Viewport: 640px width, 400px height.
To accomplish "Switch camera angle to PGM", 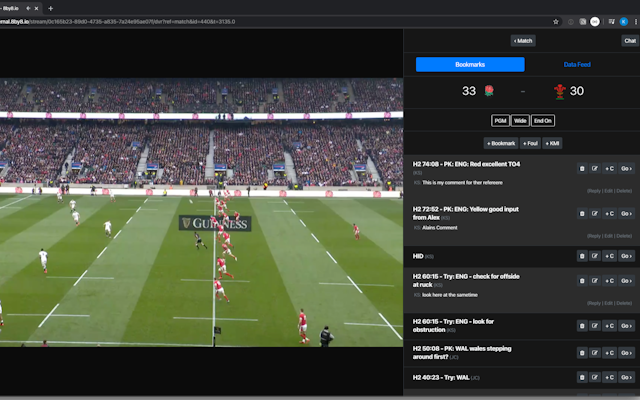I will [x=500, y=121].
